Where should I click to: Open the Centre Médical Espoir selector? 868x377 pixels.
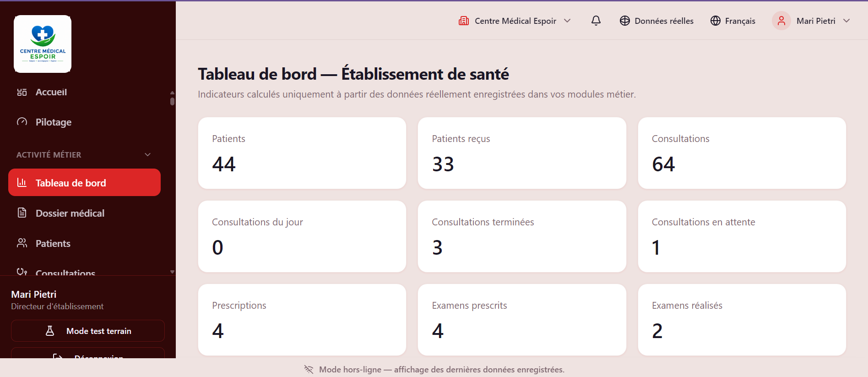pos(515,21)
